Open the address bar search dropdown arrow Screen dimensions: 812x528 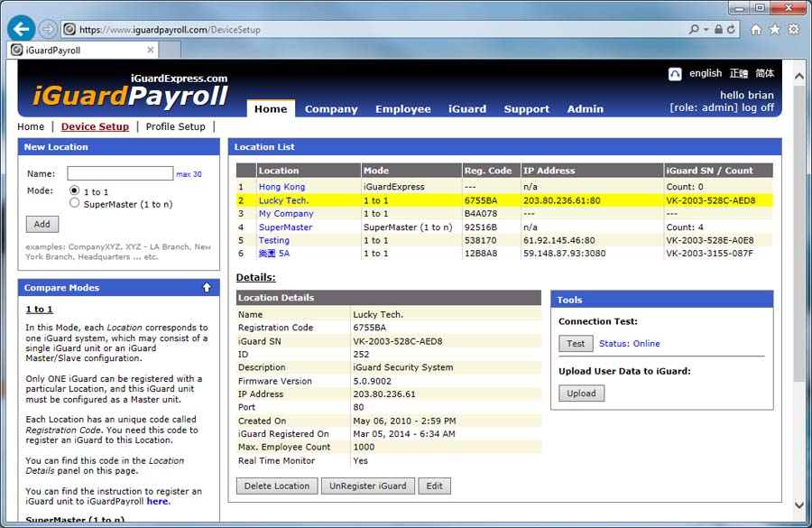[x=706, y=30]
